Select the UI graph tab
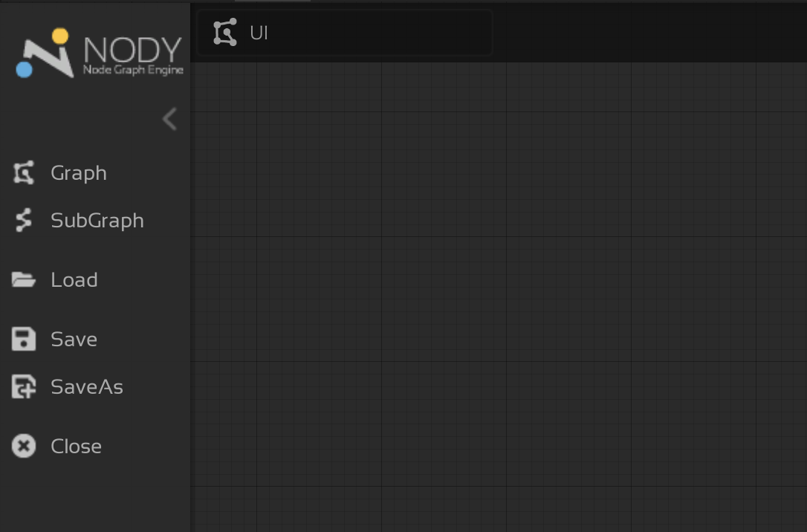The height and width of the screenshot is (532, 807). pyautogui.click(x=345, y=33)
